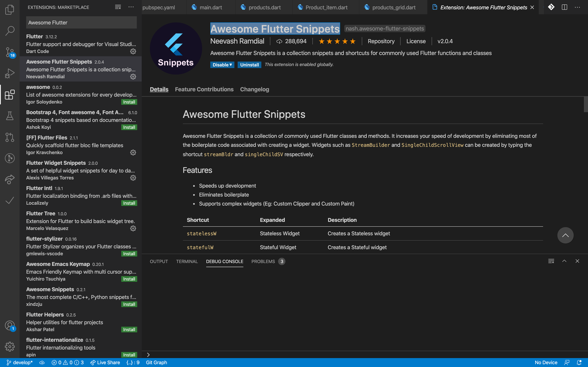This screenshot has width=588, height=367.
Task: Open the extension Repository link
Action: click(381, 41)
